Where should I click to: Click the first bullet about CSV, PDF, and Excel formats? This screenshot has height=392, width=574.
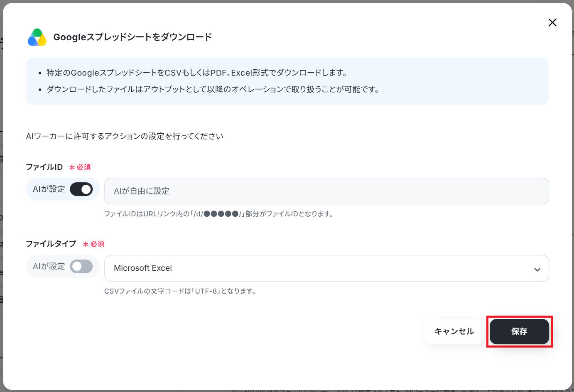pos(197,73)
